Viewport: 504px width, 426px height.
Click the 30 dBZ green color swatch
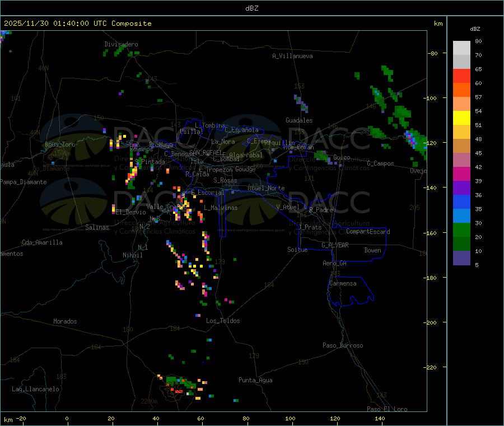tap(461, 230)
